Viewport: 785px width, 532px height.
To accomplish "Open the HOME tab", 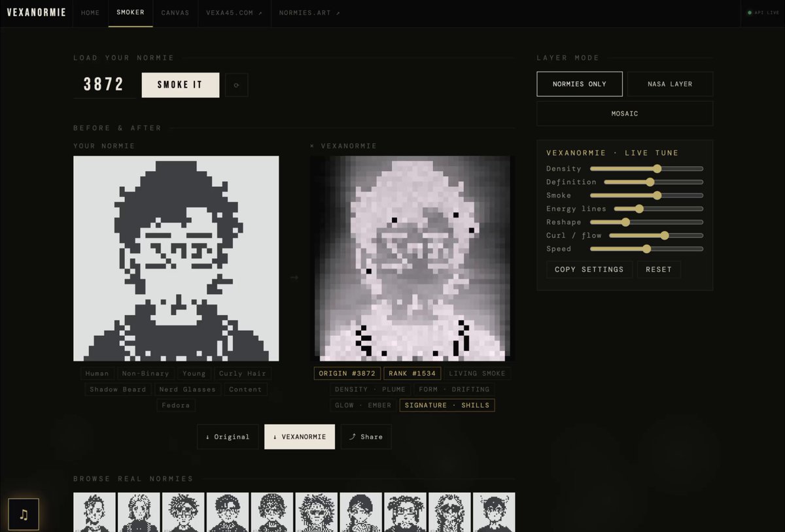I will coord(90,12).
